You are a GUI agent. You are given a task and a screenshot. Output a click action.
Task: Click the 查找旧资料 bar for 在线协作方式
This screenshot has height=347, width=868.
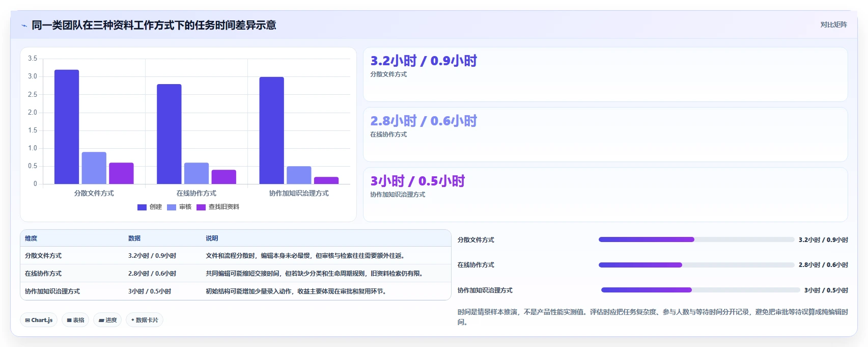pos(224,177)
